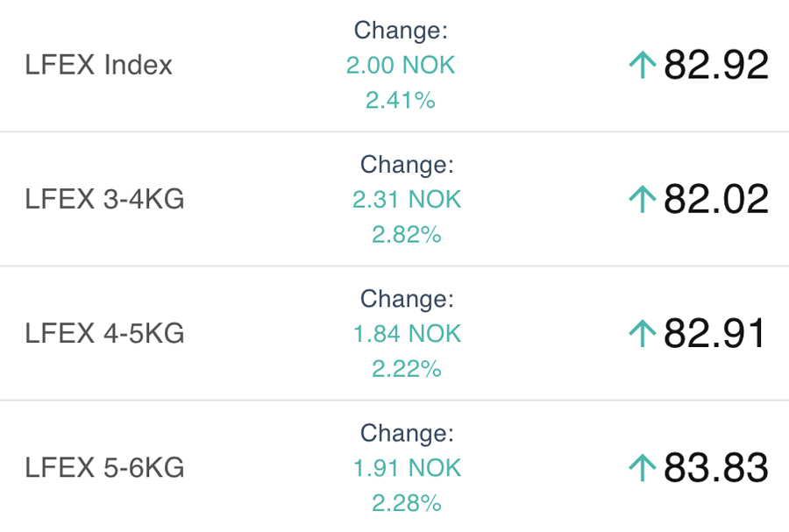Click the 2.00 NOK change amount
Screen dimensions: 789x532
tap(401, 66)
